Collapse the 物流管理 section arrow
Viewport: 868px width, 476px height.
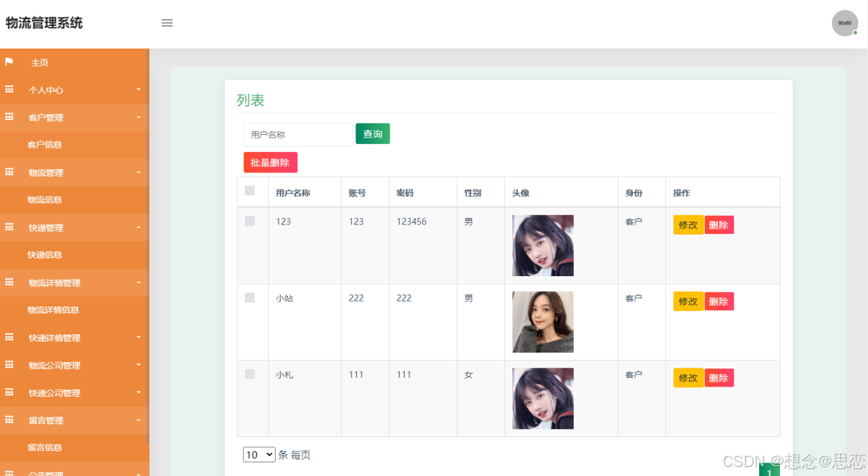[x=139, y=173]
